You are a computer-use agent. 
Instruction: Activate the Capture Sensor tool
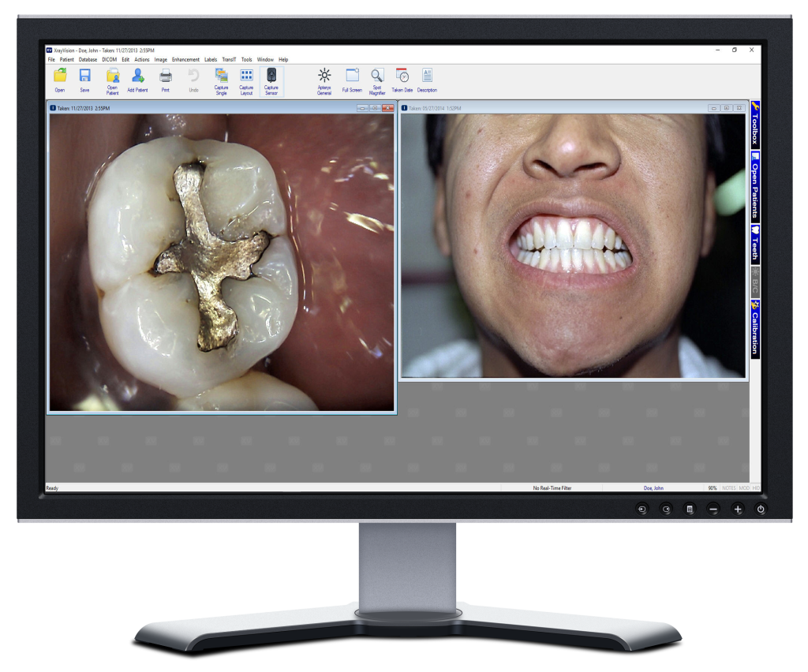click(x=271, y=77)
